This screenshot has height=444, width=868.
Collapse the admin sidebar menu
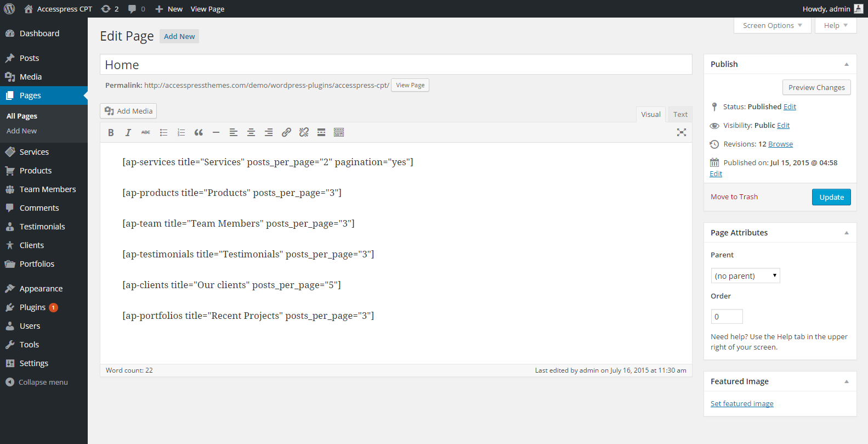pos(44,382)
